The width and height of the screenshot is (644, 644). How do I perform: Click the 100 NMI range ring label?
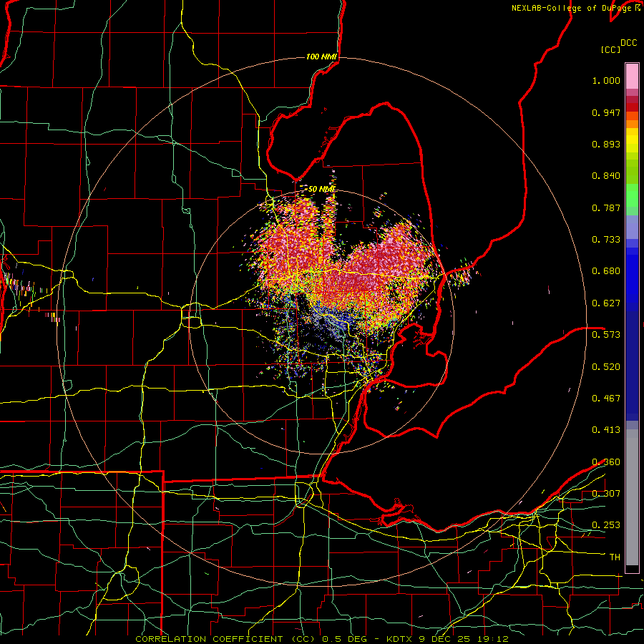pos(321,57)
